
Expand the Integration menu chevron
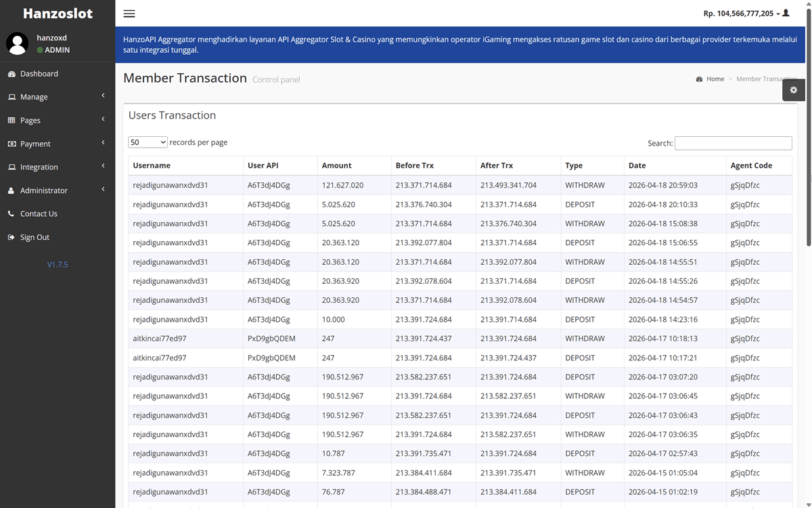coord(103,166)
